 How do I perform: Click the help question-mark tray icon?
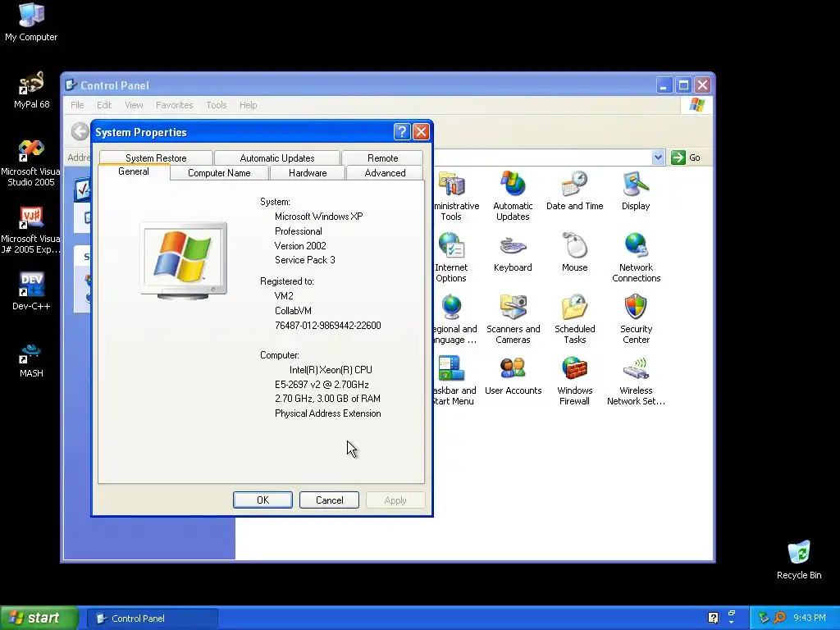[x=713, y=618]
